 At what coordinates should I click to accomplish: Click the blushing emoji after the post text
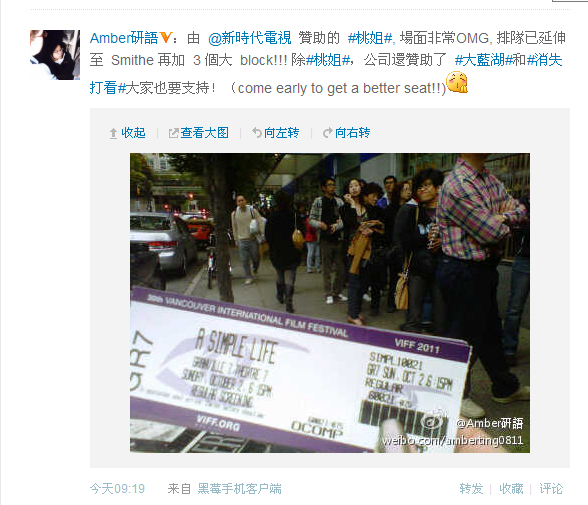click(x=457, y=82)
